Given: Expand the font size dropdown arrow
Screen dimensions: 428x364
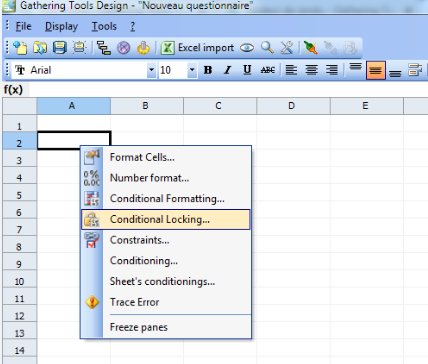Looking at the screenshot, I should coord(192,70).
